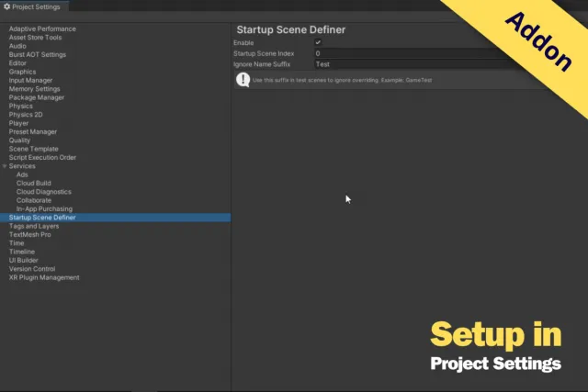Open In-App Purchasing service
Screen dimensions: 588x392
[x=44, y=209]
